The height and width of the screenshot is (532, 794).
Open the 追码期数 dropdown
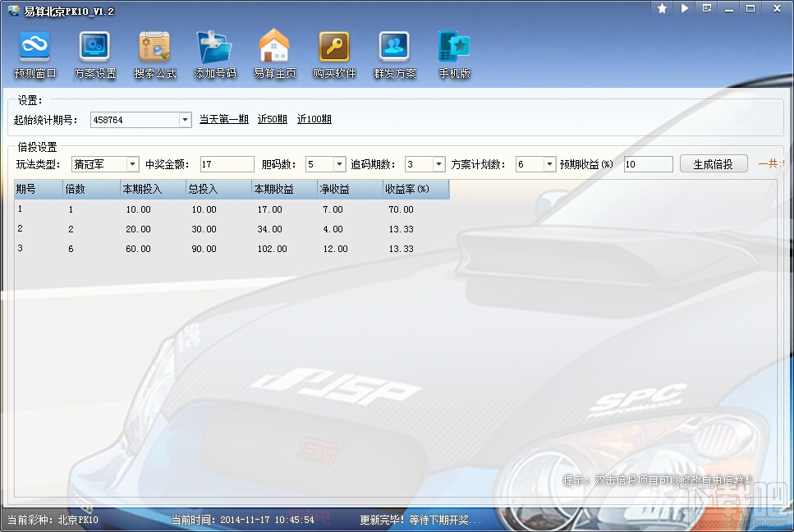pos(438,164)
